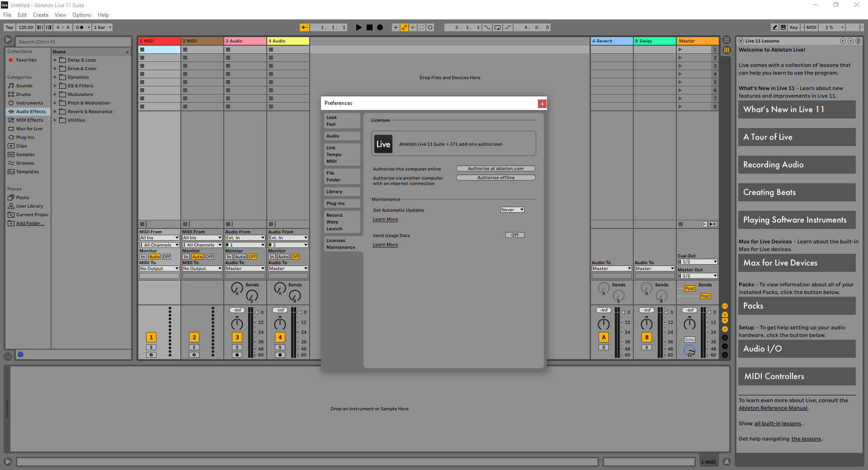Toggle the Capture MIDI icon

422,27
